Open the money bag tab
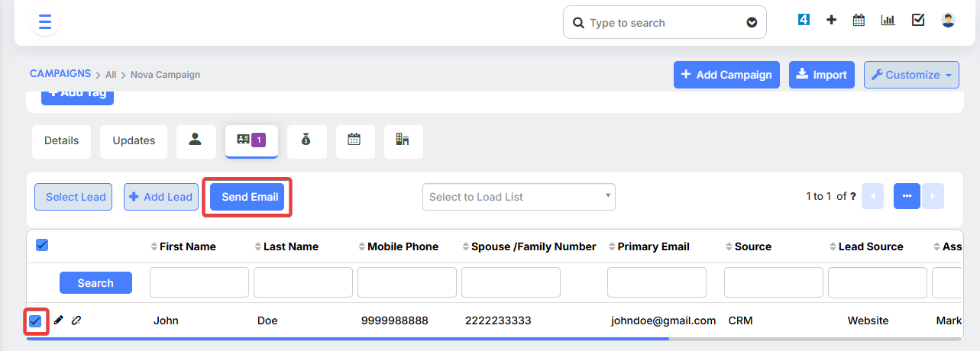Screen dimensions: 980x351 click(306, 140)
